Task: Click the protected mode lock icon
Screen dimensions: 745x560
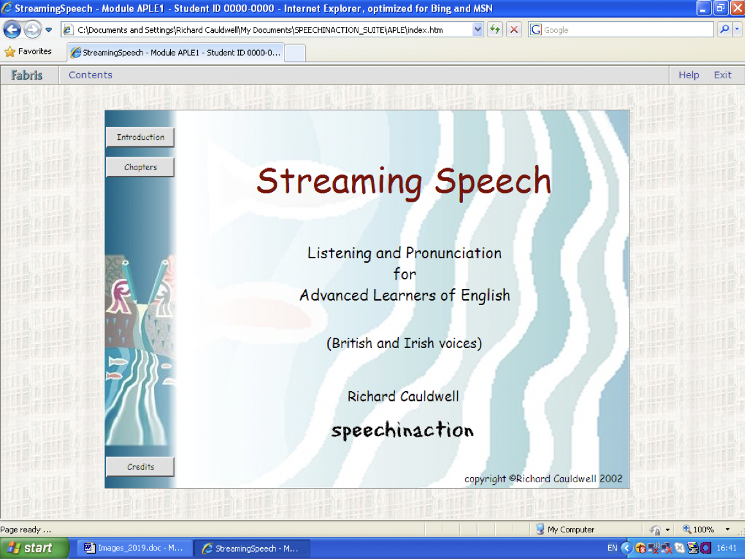Action: click(655, 530)
